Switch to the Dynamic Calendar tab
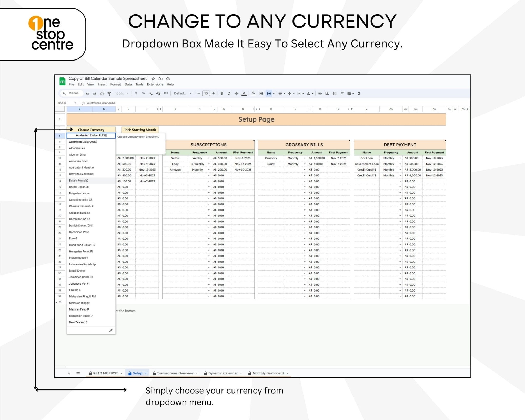The image size is (525, 420). (x=223, y=373)
